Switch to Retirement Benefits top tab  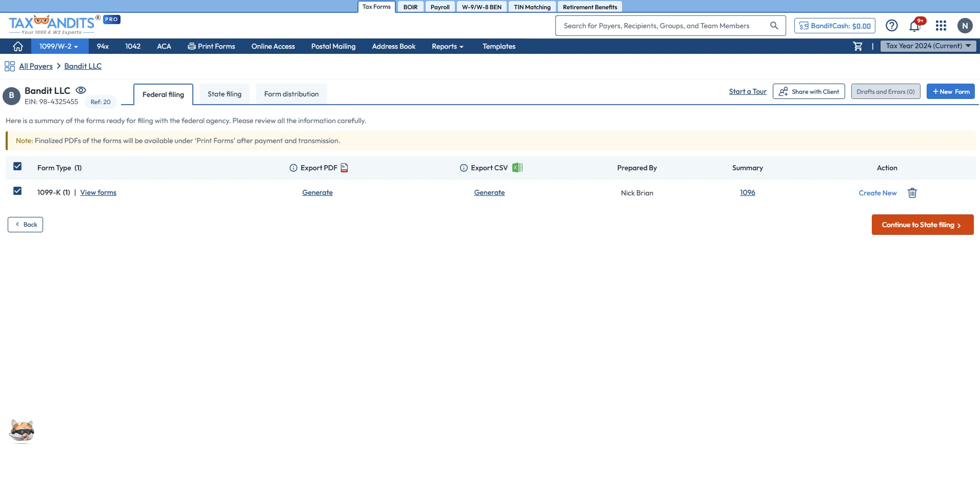[590, 7]
